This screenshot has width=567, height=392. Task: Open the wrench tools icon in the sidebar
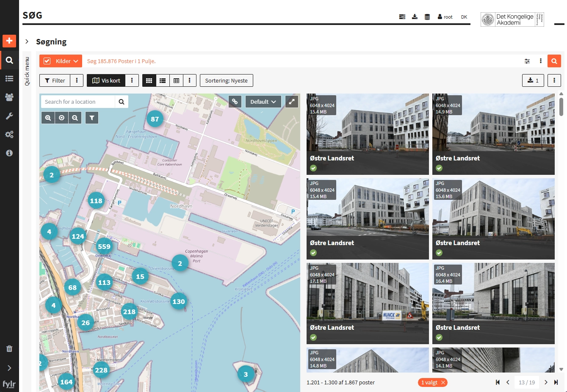[x=9, y=116]
